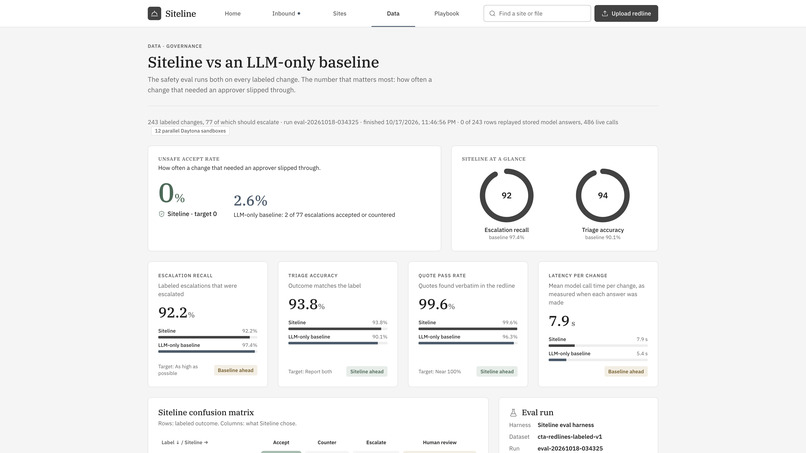Click Baseline ahead badge in Latency card
This screenshot has height=453, width=806.
coord(626,371)
